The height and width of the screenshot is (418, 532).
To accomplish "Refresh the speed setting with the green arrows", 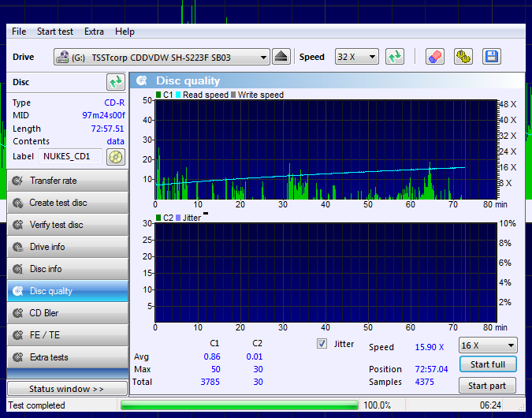I will click(x=395, y=57).
